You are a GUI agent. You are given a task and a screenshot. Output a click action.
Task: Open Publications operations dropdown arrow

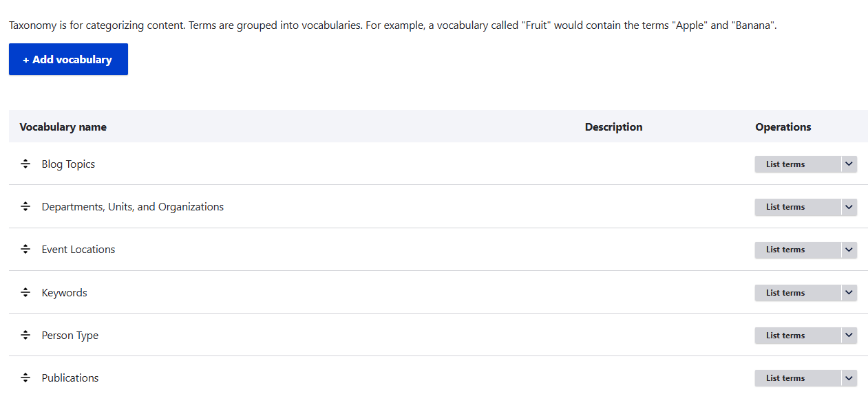pos(849,378)
